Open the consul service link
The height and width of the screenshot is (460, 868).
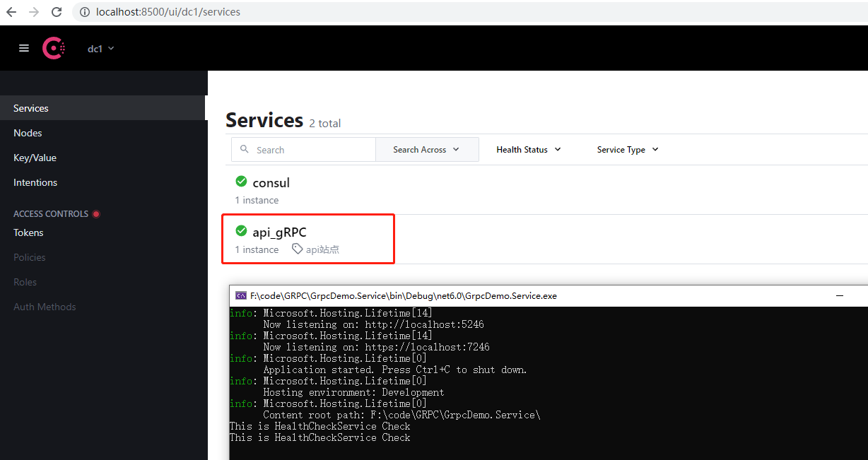point(271,183)
